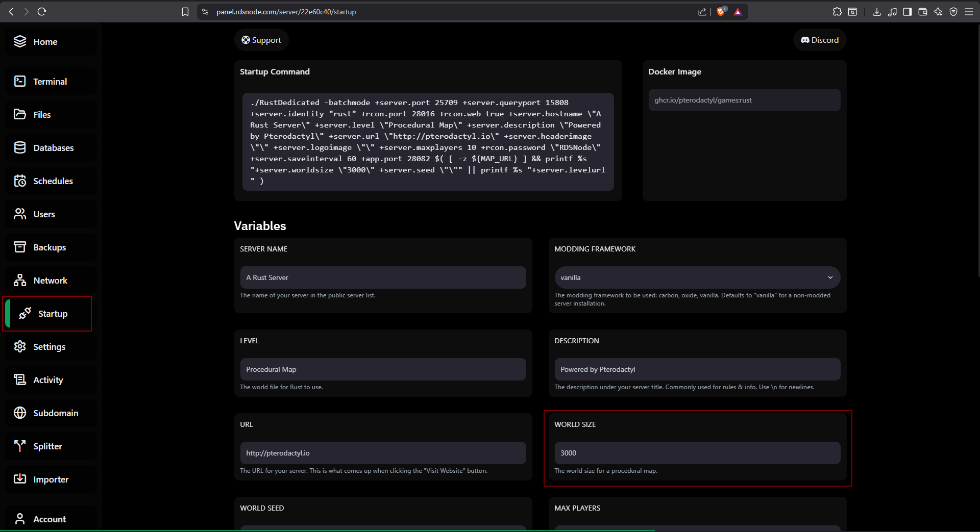Screen dimensions: 980x532
Task: Click the browser address bar URL
Action: [286, 12]
